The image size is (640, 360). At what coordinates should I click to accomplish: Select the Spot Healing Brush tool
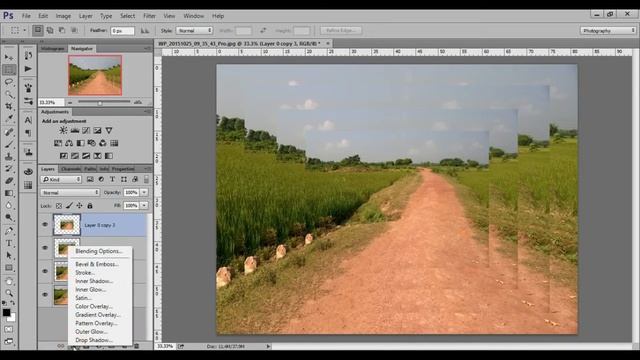point(9,132)
